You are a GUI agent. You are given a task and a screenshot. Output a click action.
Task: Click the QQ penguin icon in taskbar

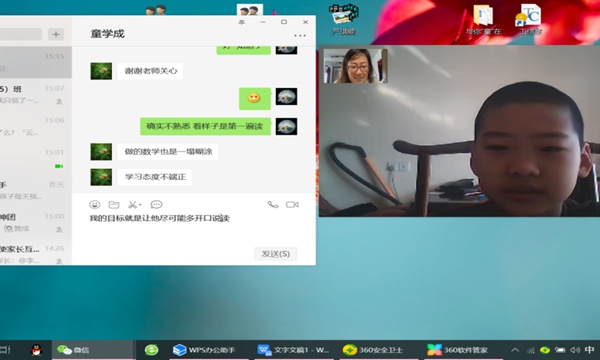click(36, 350)
